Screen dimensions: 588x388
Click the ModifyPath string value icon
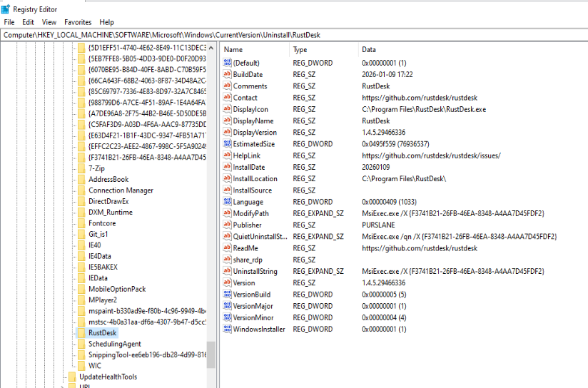pyautogui.click(x=227, y=213)
